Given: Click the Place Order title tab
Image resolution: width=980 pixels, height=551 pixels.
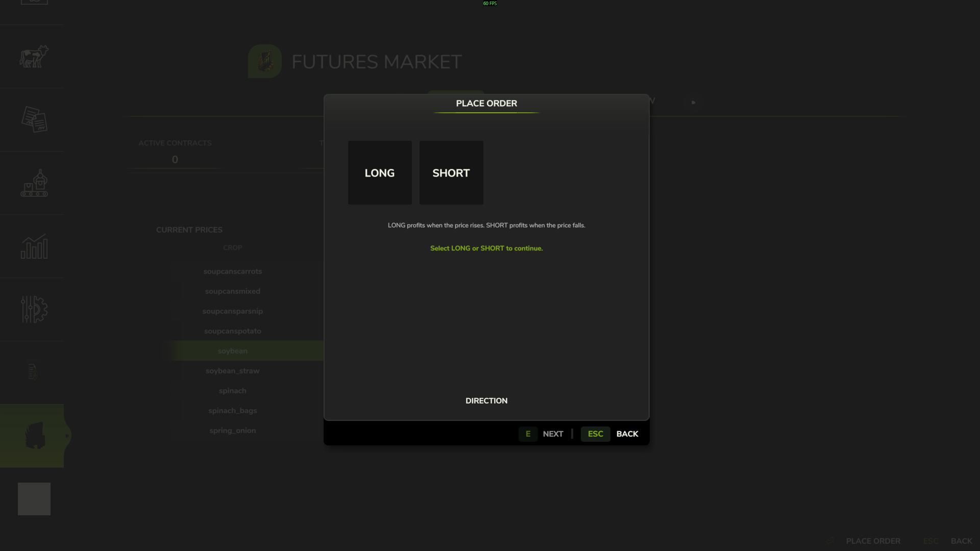Looking at the screenshot, I should coord(486,104).
